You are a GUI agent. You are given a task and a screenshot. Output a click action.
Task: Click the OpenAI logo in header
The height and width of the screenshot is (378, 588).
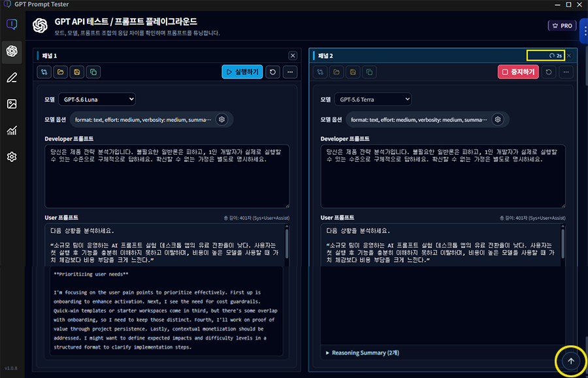coord(40,26)
